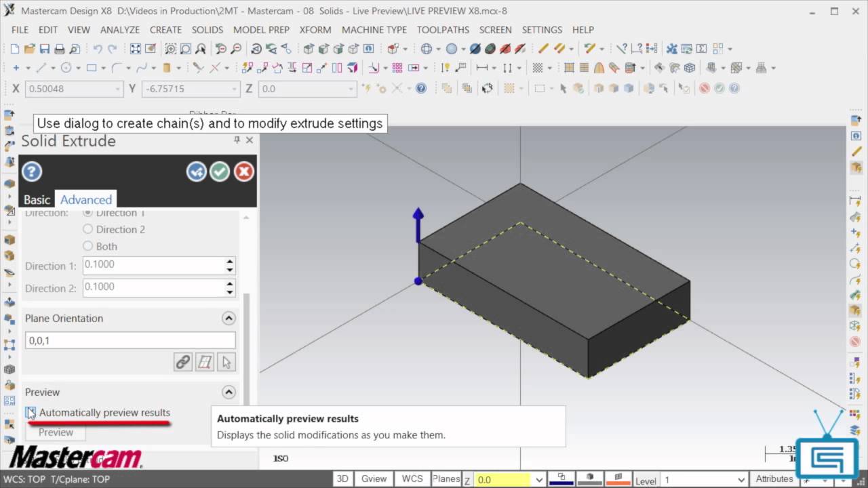Click the Print icon in toolbar
Screen dimensions: 868x488
coord(59,49)
